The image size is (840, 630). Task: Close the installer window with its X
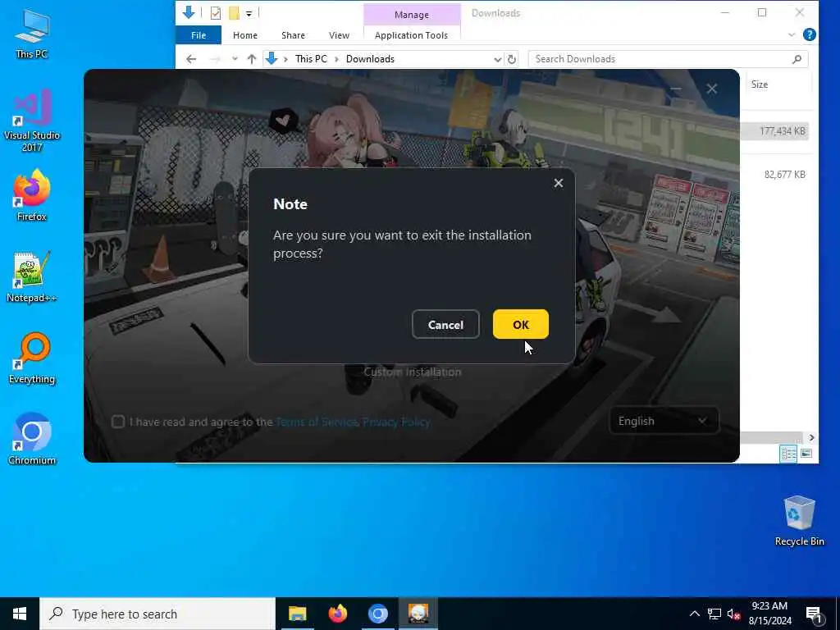click(711, 89)
